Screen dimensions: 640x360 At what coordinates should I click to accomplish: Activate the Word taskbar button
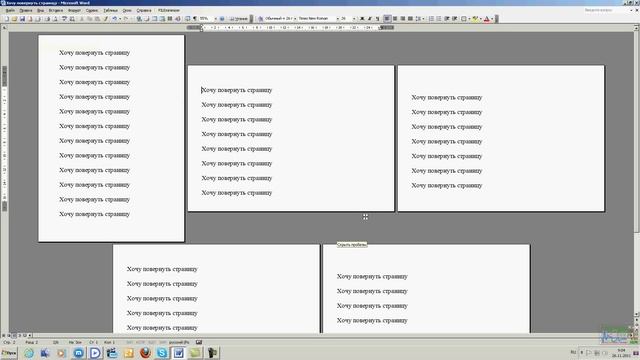(179, 353)
